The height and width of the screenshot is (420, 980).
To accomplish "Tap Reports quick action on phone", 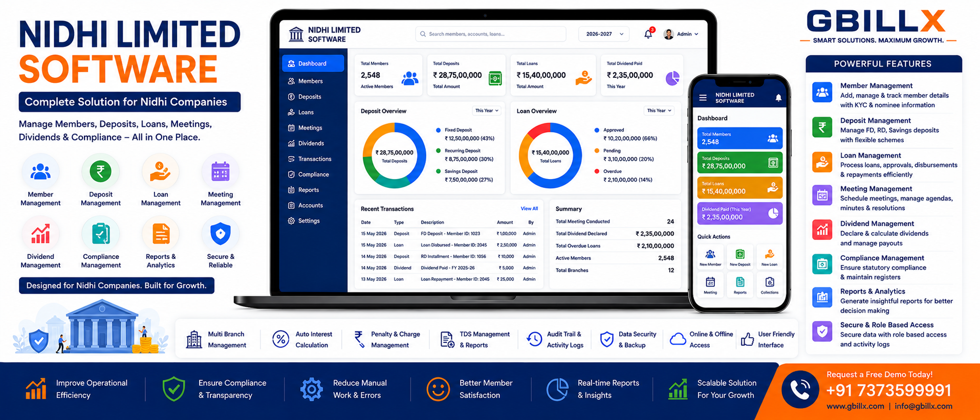I will [740, 285].
